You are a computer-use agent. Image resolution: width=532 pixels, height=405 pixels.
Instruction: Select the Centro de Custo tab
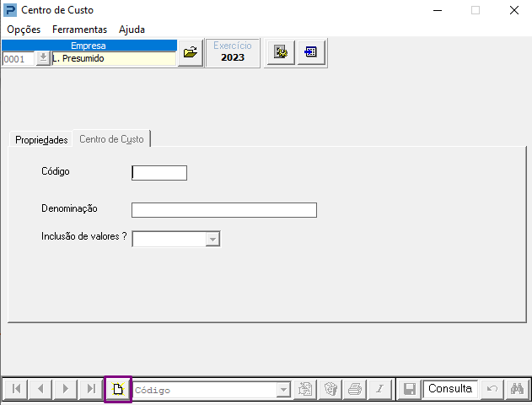[111, 139]
